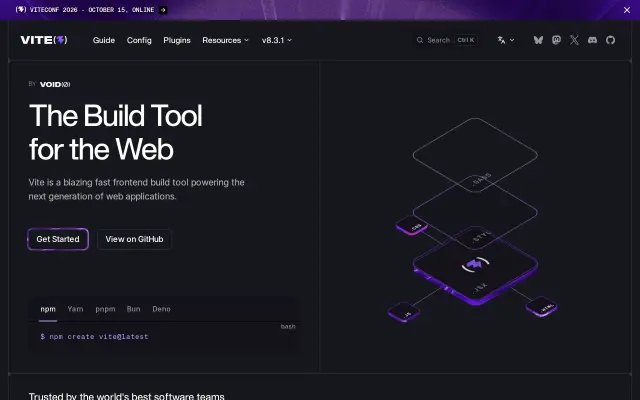Focus the Search input field
640x400 pixels.
point(447,40)
